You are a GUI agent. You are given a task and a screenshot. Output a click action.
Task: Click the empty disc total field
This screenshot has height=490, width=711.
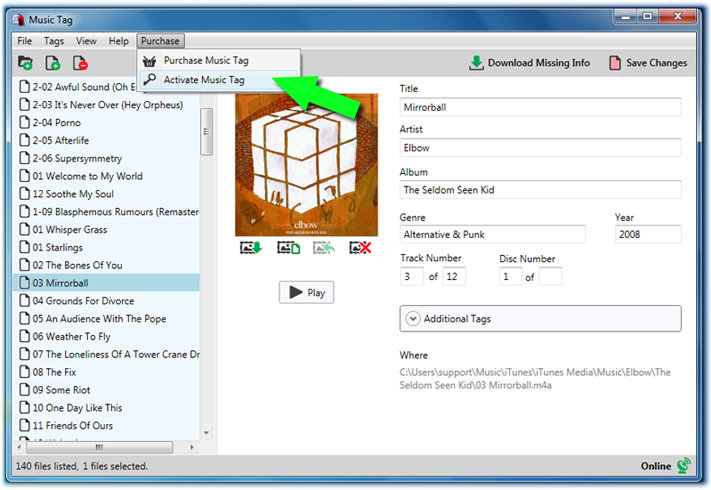tap(550, 277)
